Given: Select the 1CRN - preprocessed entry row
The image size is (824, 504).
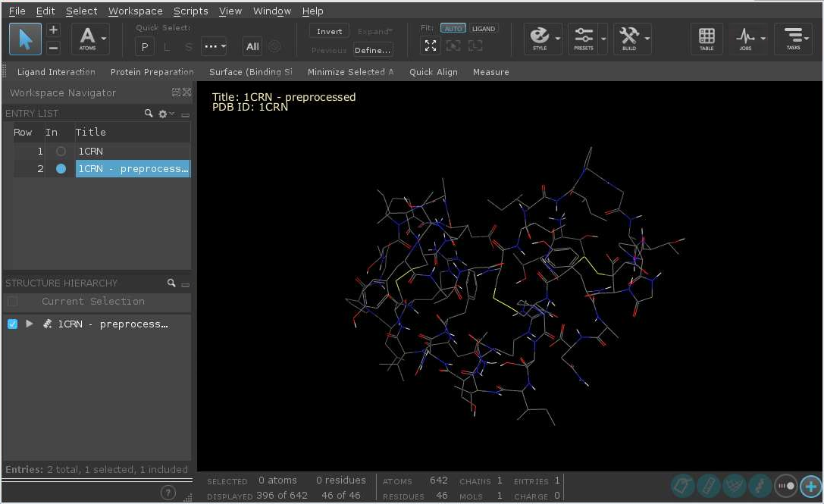Looking at the screenshot, I should click(x=132, y=169).
